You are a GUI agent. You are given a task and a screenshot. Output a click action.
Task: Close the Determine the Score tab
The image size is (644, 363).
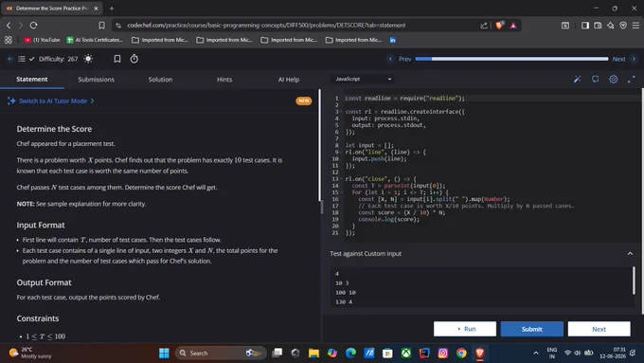(96, 9)
